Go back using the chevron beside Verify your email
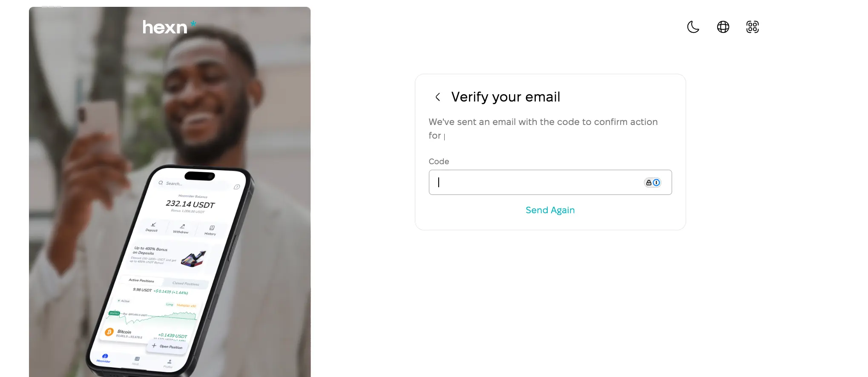This screenshot has height=377, width=868. (x=437, y=97)
